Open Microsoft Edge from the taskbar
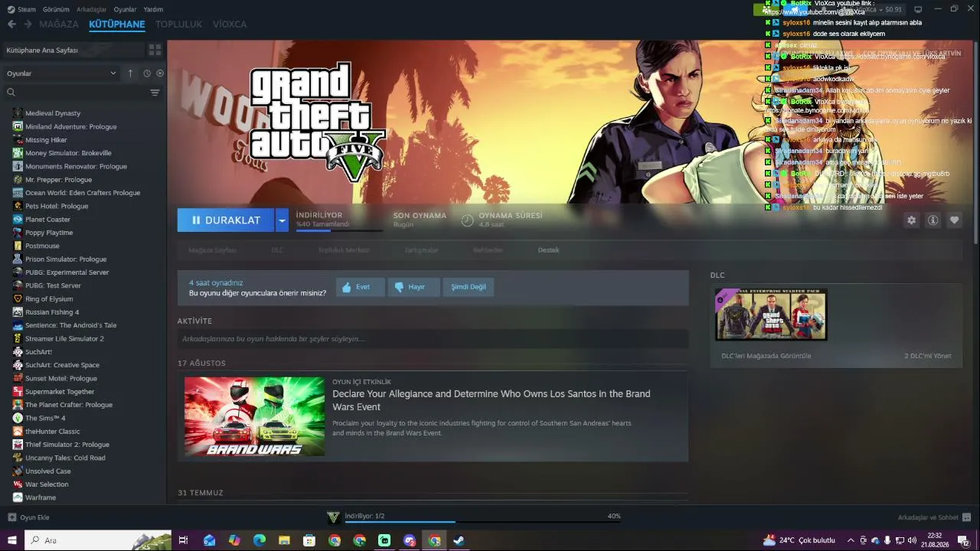This screenshot has height=551, width=980. point(260,540)
